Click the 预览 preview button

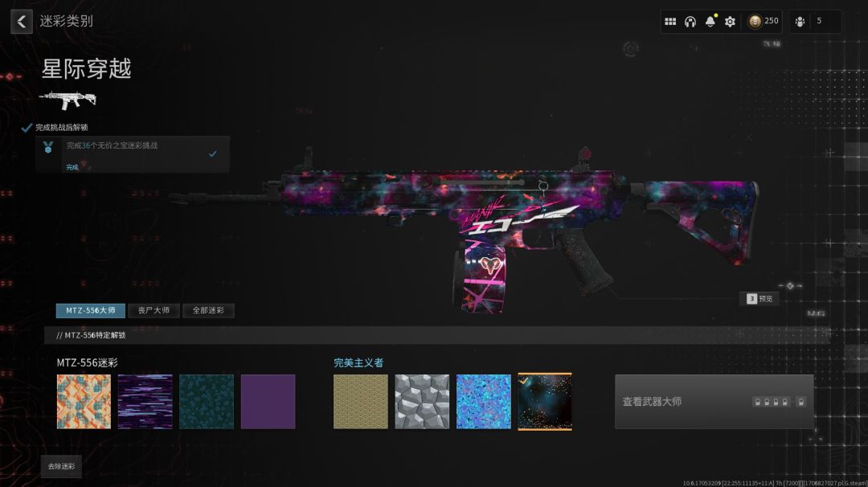(759, 299)
